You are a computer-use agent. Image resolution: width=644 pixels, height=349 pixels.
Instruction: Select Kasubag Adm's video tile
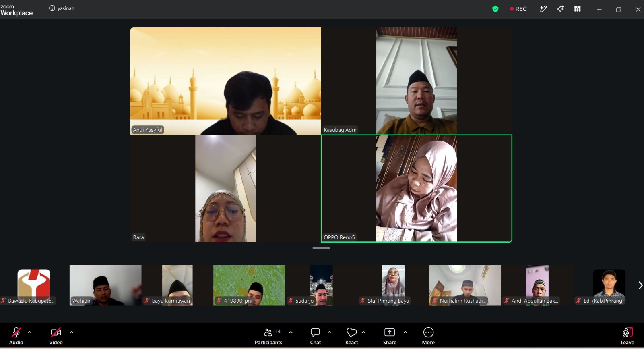[x=417, y=81]
